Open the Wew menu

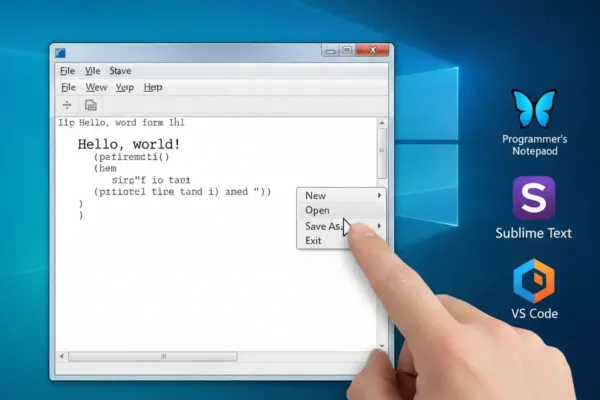(96, 87)
